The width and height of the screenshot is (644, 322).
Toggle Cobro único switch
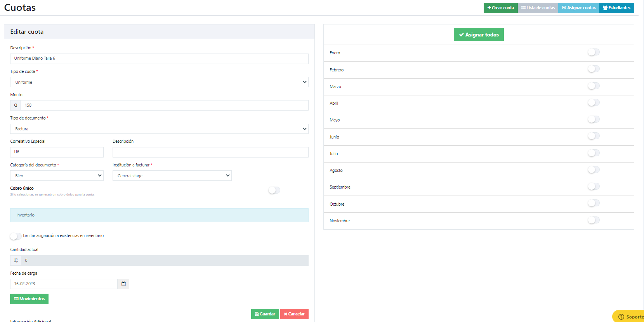274,190
